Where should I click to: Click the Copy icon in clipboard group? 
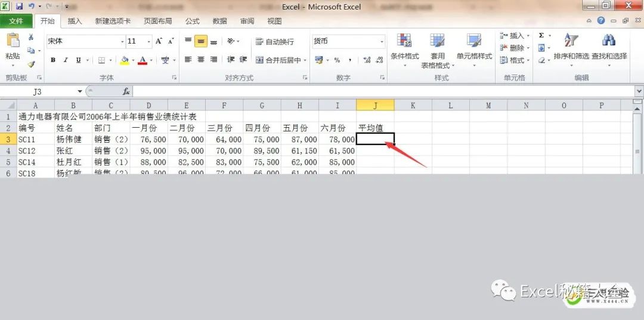31,51
